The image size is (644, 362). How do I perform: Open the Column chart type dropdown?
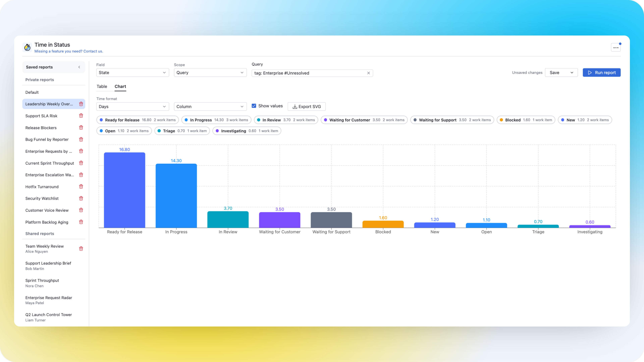coord(210,107)
